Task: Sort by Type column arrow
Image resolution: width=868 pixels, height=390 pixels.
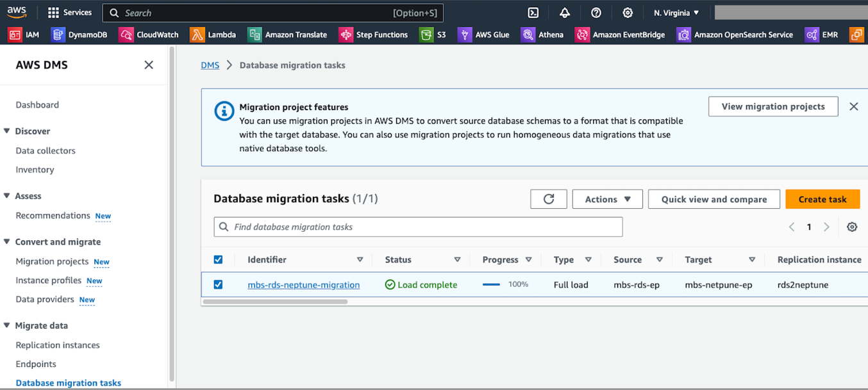Action: click(x=588, y=260)
